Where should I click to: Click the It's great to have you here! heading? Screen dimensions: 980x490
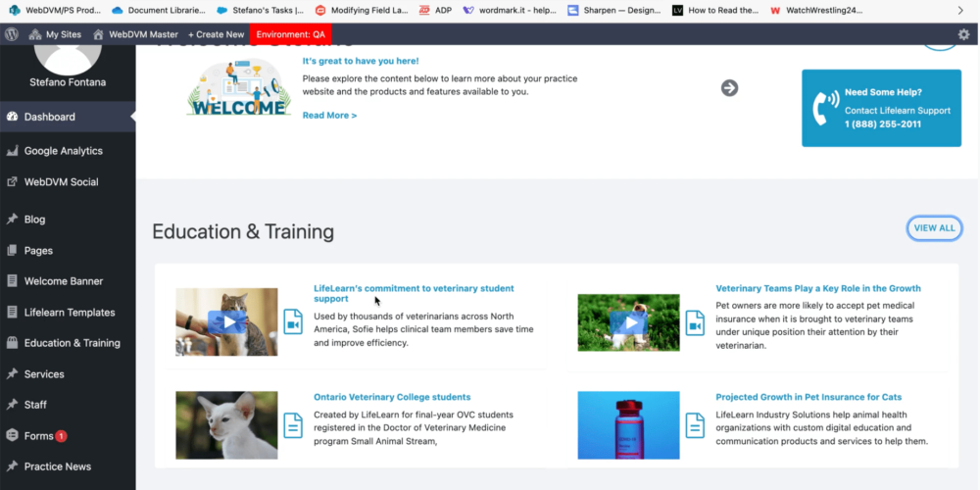coord(361,61)
